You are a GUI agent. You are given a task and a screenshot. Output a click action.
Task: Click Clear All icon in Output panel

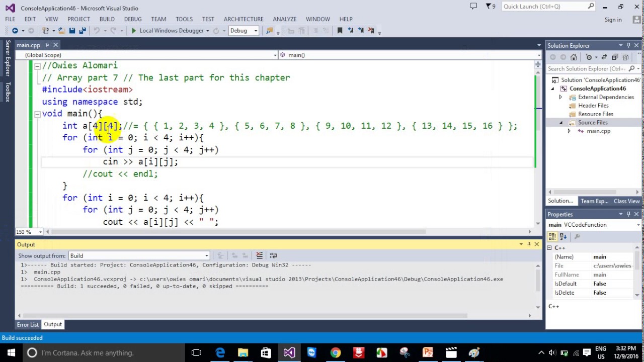[259, 255]
